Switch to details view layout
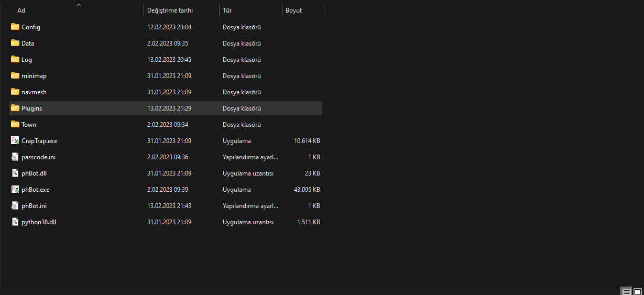644x295 pixels. pyautogui.click(x=626, y=291)
